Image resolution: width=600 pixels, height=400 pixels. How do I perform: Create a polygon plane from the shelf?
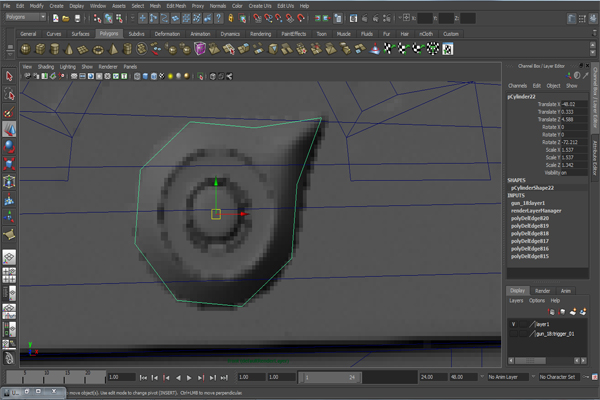pyautogui.click(x=83, y=49)
